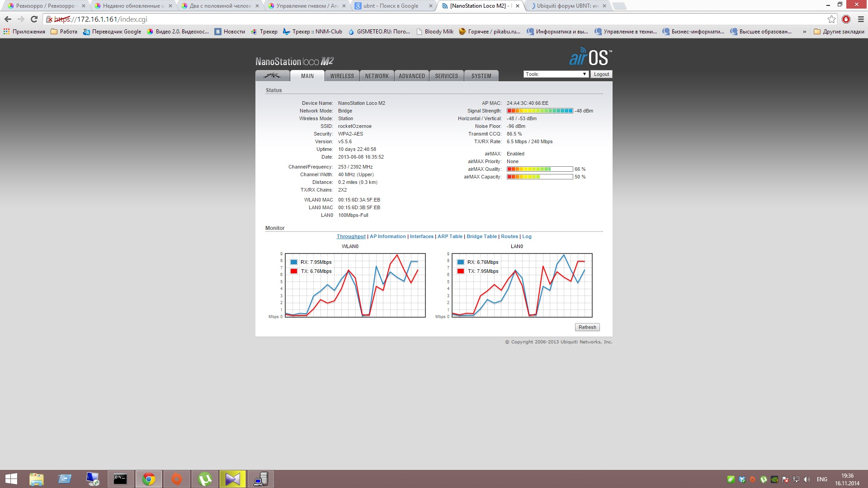Click the bookmark star icon

831,19
